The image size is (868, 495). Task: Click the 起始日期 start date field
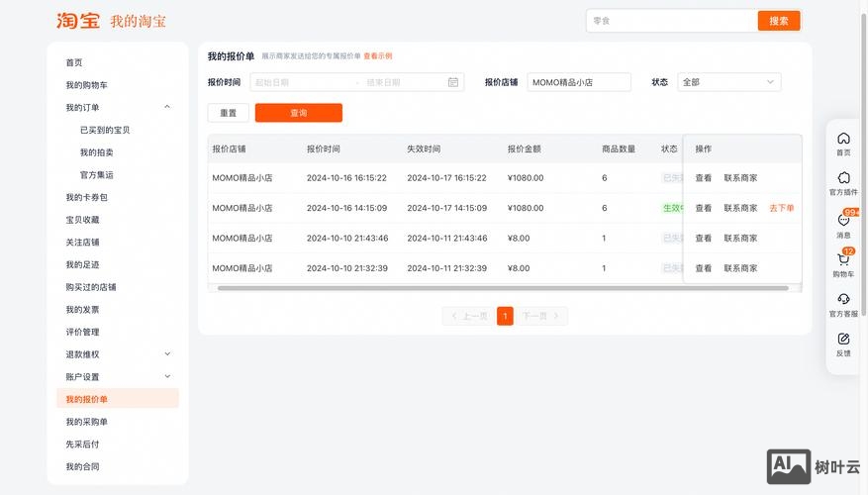302,82
